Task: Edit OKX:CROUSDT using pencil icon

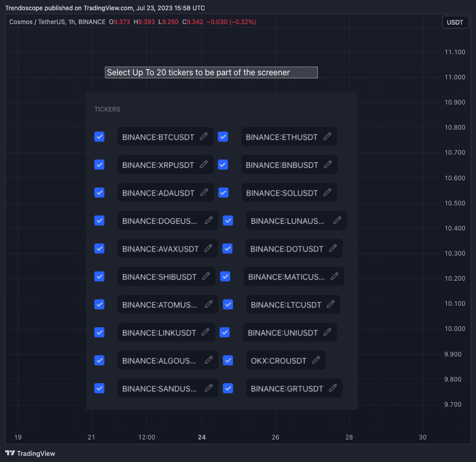Action: pyautogui.click(x=316, y=360)
